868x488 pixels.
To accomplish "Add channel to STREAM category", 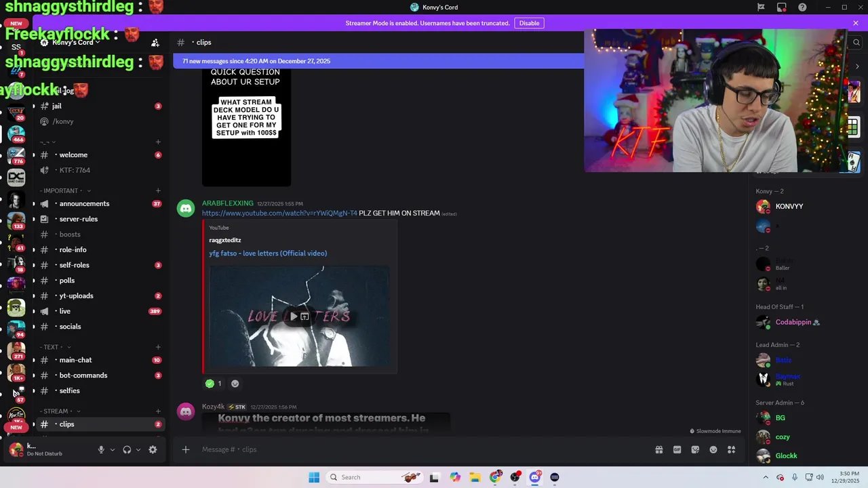I will click(158, 411).
